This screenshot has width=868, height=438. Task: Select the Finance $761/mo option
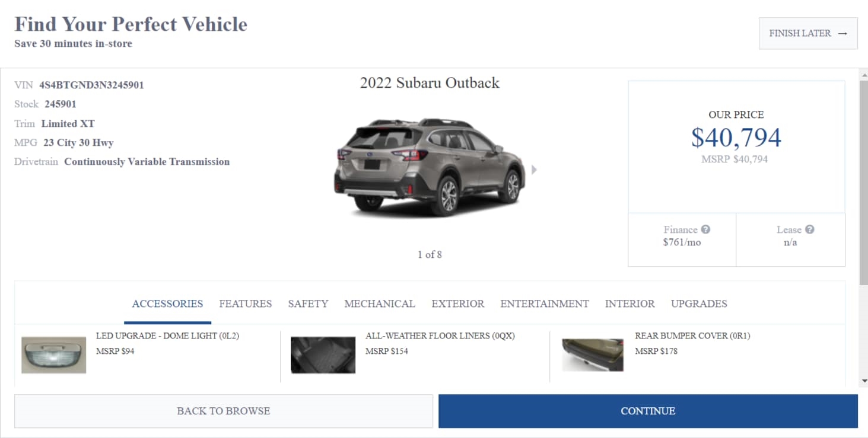(682, 239)
